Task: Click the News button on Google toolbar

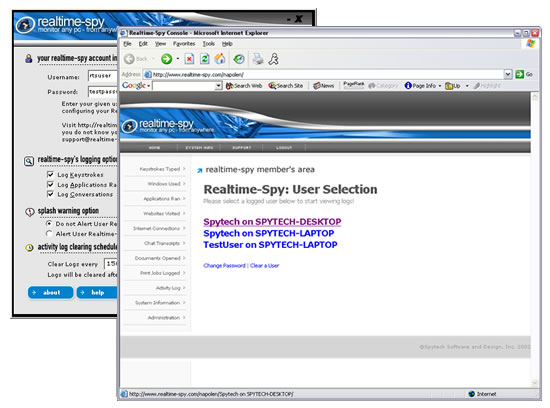Action: [x=323, y=86]
